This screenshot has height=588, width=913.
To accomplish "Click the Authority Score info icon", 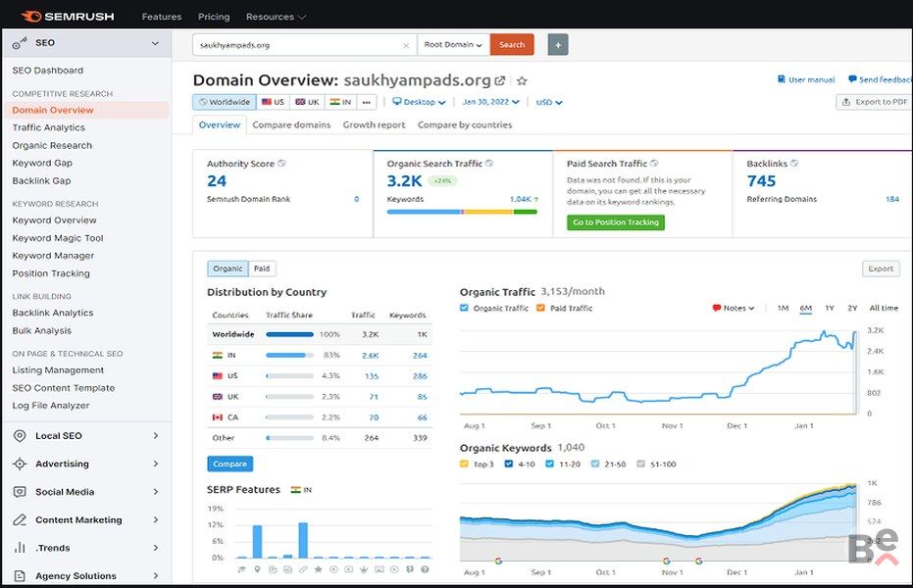I will pos(282,164).
